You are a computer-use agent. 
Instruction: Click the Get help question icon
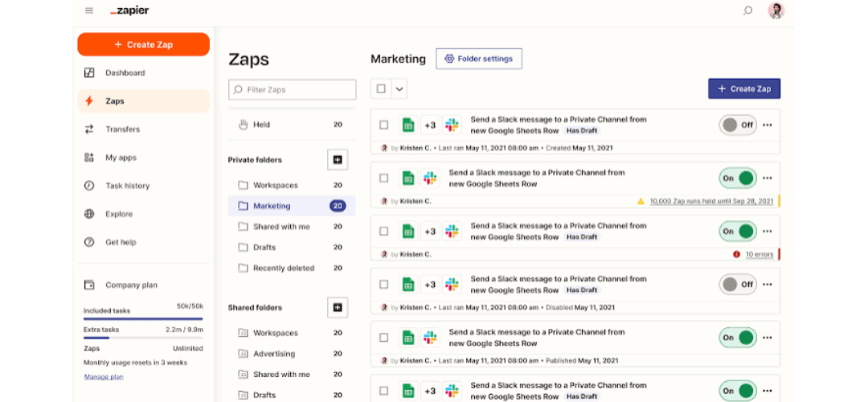(x=89, y=242)
